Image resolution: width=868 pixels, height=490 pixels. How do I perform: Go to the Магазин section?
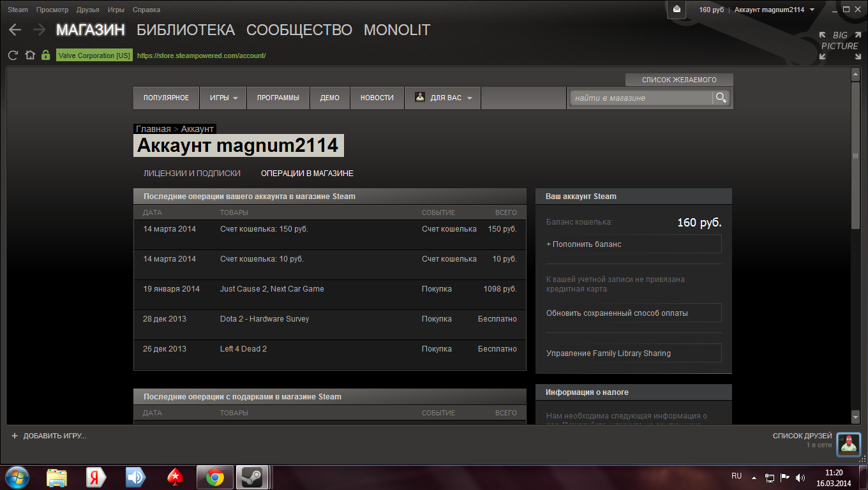coord(91,30)
